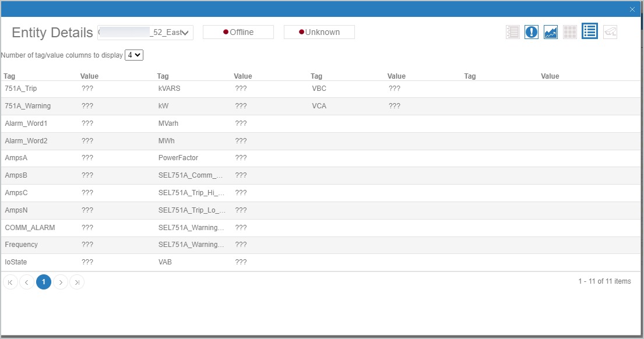Open the alarms view with exclamation icon
This screenshot has width=644, height=339.
point(531,32)
